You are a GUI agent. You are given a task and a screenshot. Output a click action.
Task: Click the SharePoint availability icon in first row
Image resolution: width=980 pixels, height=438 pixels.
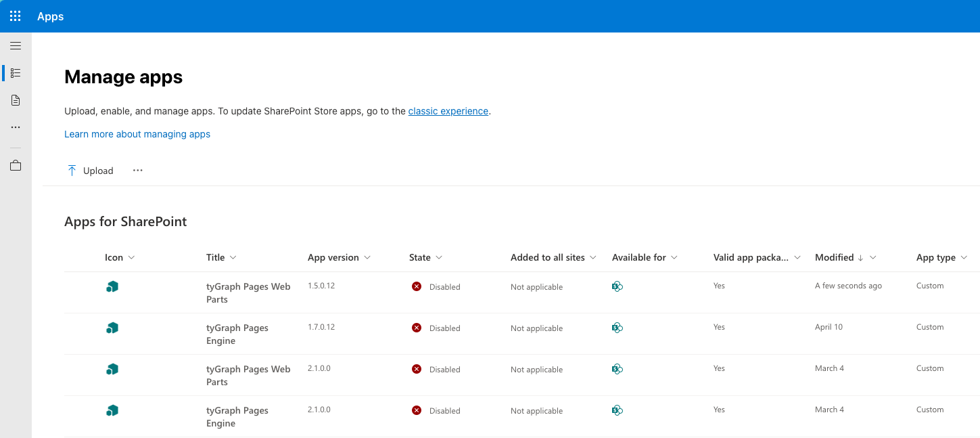[617, 286]
